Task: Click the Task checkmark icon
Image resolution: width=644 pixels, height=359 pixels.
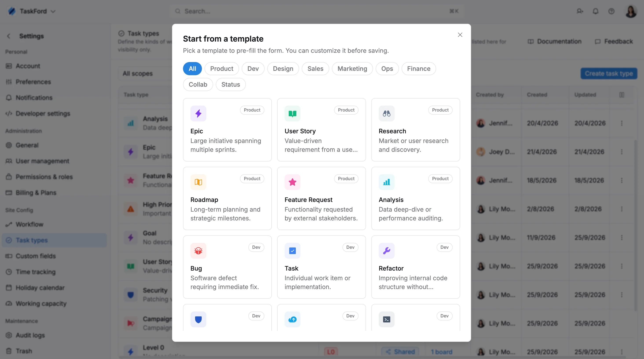Action: point(292,251)
